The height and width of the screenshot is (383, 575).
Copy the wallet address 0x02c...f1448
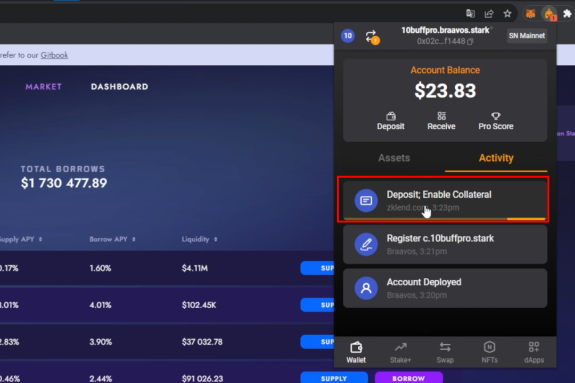(470, 41)
